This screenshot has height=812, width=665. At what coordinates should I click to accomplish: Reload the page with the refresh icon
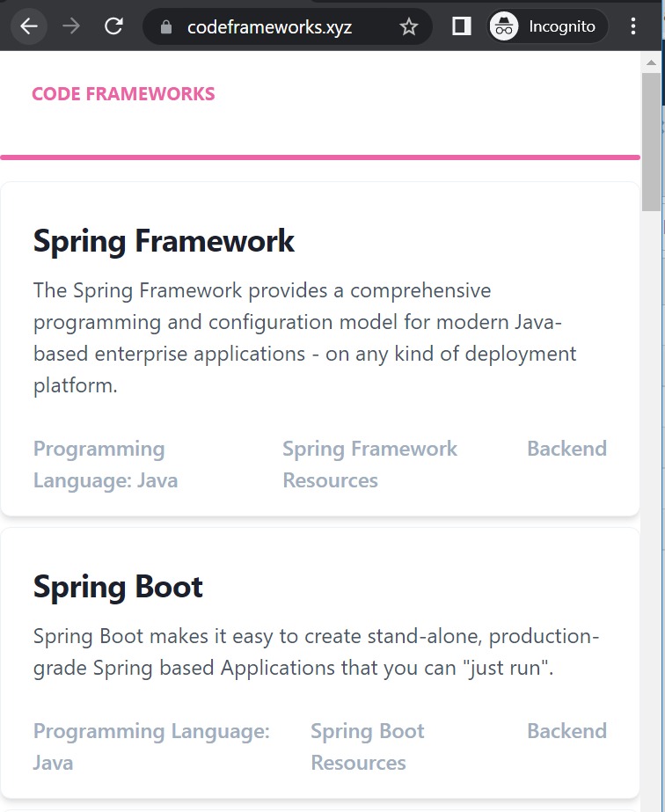pos(113,26)
